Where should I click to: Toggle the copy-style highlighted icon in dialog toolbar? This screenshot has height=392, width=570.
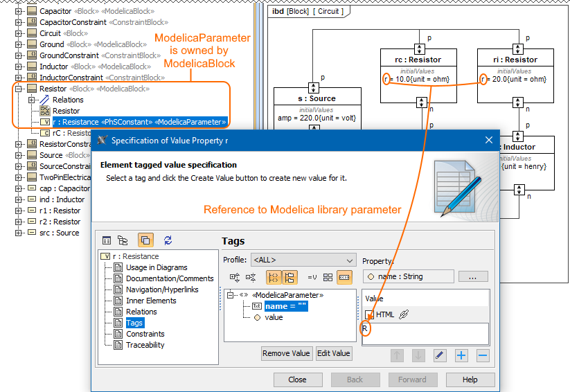145,240
